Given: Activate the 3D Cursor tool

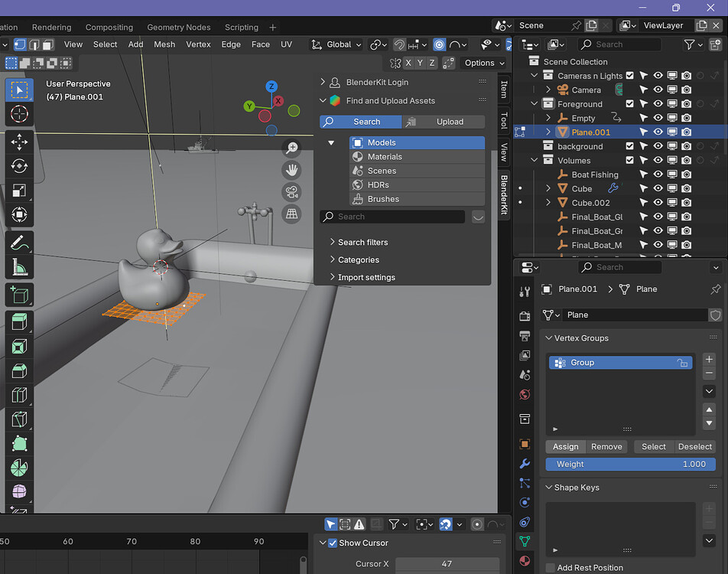Looking at the screenshot, I should pos(19,114).
